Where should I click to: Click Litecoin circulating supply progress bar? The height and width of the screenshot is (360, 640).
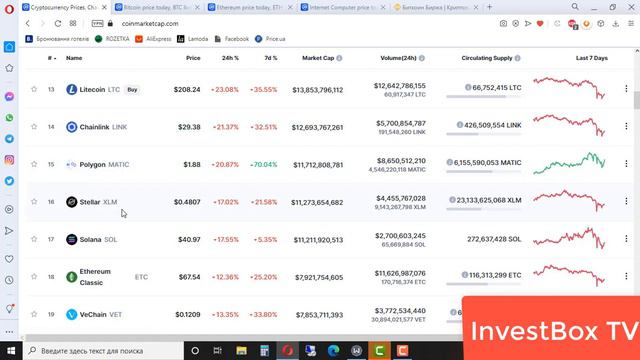click(x=484, y=97)
